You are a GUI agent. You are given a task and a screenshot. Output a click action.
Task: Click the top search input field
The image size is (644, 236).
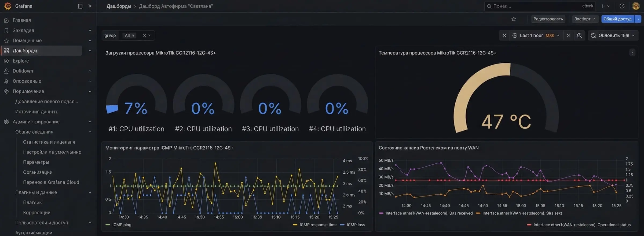[534, 6]
